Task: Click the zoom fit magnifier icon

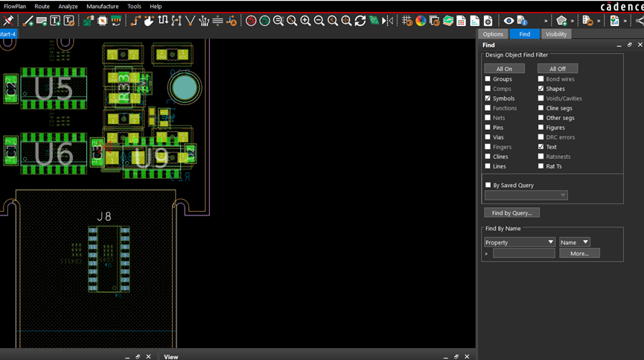Action: 292,21
